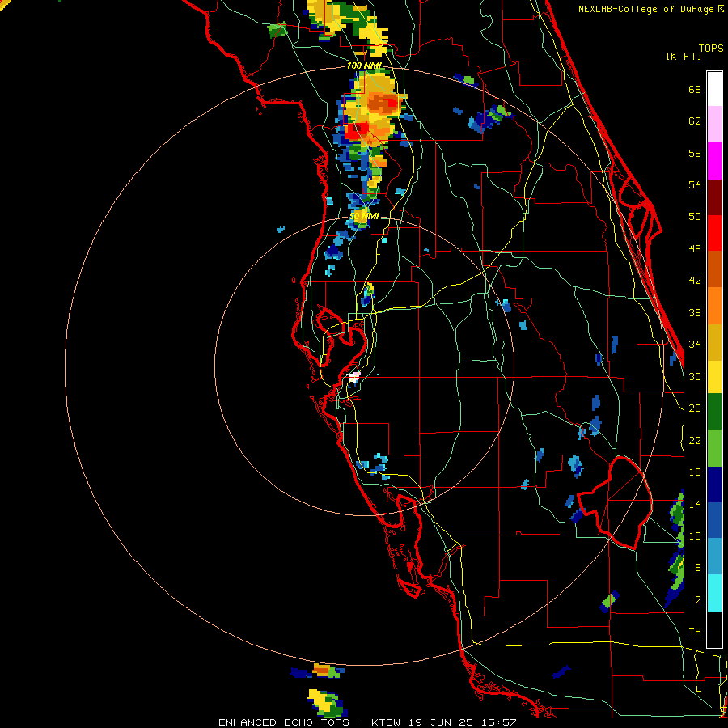This screenshot has height=728, width=728.
Task: Click the light pink legend swatch near 62
Action: click(x=714, y=124)
